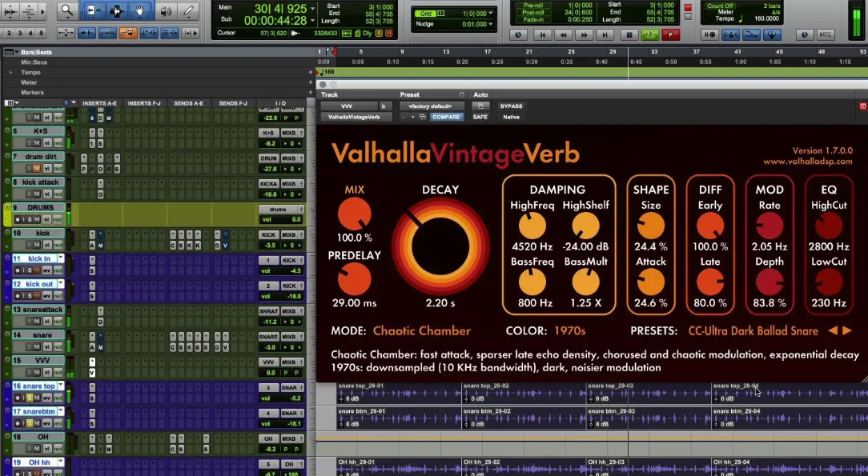868x476 pixels.
Task: Adjust the PREDELAY knob
Action: [x=354, y=279]
